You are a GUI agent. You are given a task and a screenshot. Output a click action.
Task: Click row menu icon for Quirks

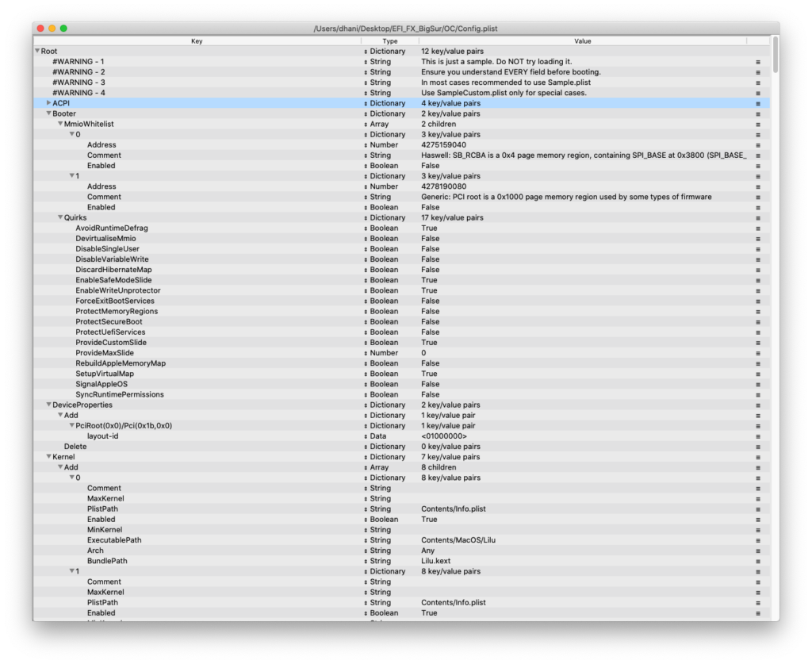pos(757,218)
